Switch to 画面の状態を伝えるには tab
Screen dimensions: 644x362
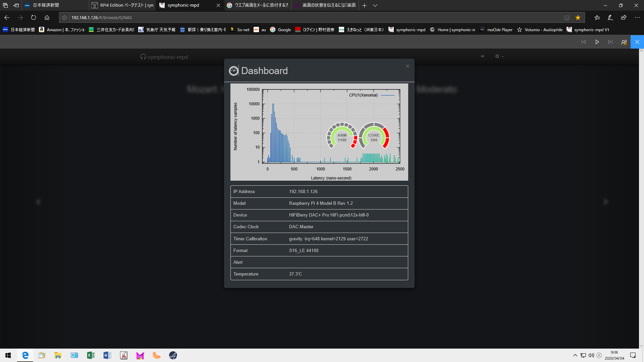(x=325, y=5)
